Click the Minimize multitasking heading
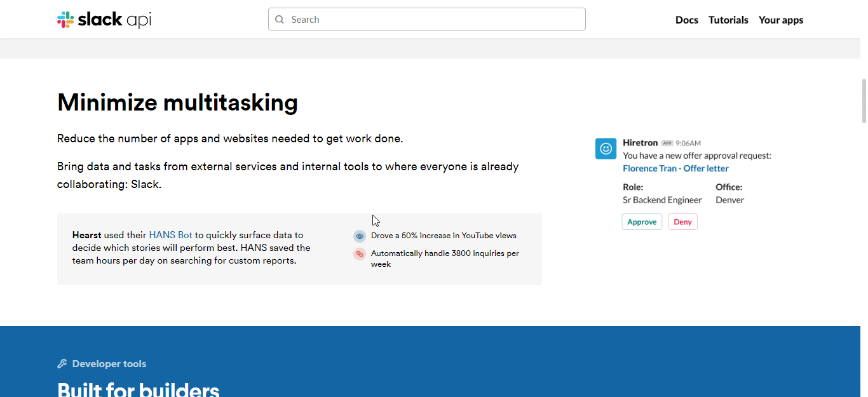Viewport: 868px width, 397px height. [x=177, y=103]
